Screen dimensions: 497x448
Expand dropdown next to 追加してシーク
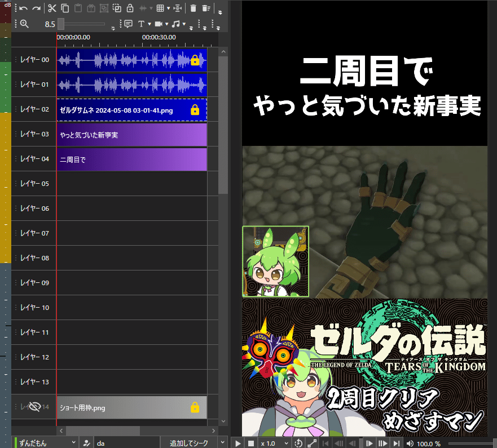222,442
